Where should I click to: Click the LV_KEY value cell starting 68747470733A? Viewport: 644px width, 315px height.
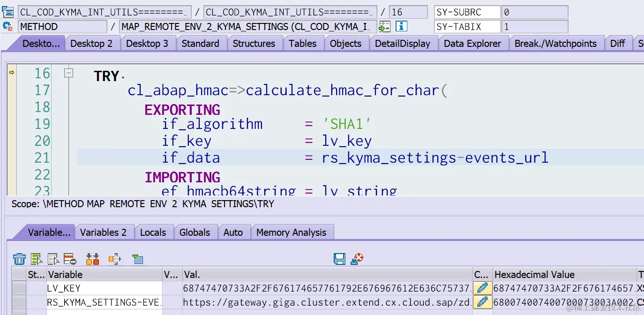click(327, 288)
